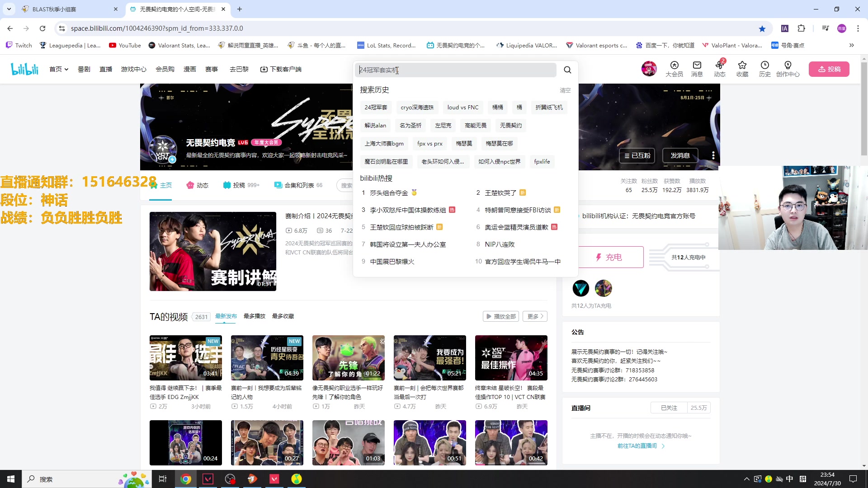Viewport: 868px width, 488px height.
Task: Switch to the 动态 tab on the profile
Action: (197, 185)
